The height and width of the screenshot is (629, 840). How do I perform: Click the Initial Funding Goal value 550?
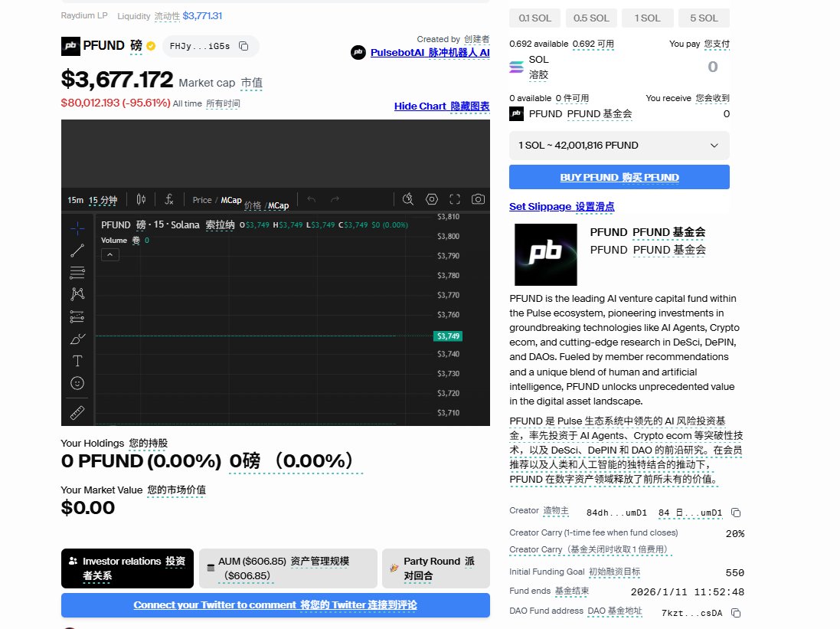click(x=734, y=573)
